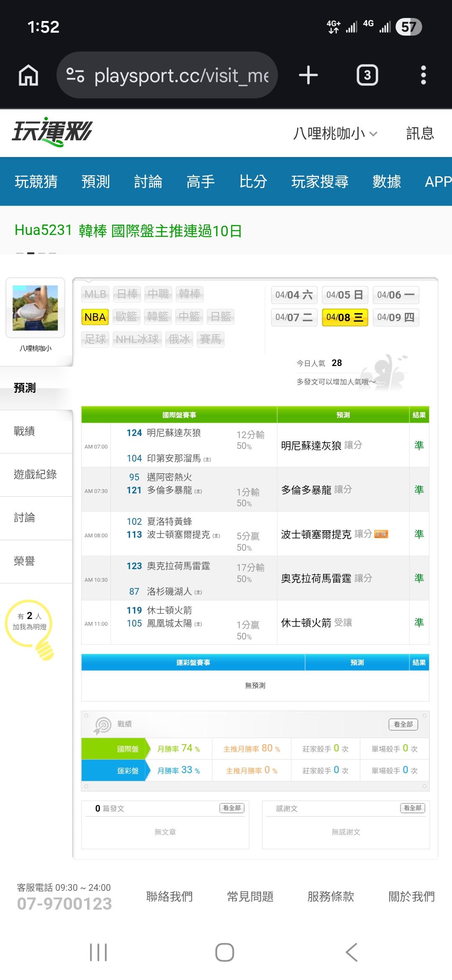
Task: Open the browser three-dot menu
Action: 423,76
